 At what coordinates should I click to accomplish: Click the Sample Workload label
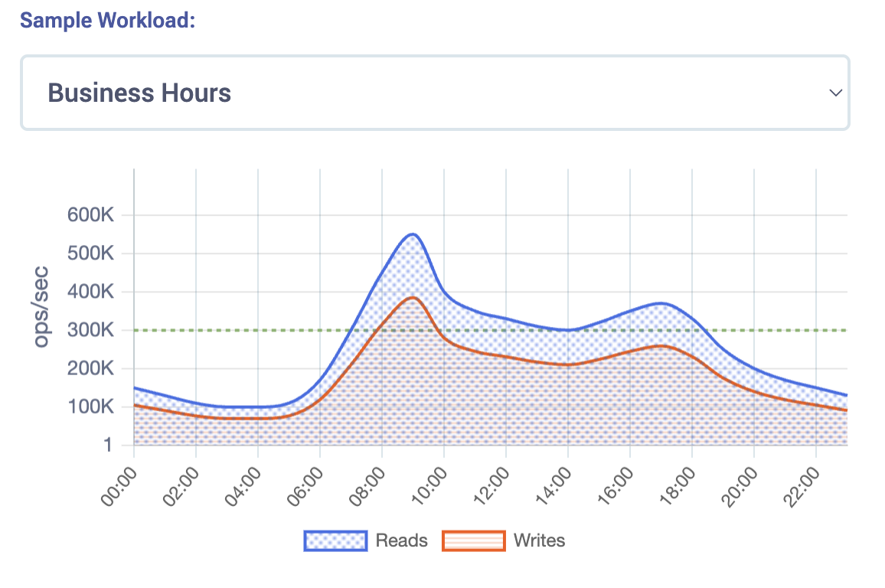[x=108, y=20]
